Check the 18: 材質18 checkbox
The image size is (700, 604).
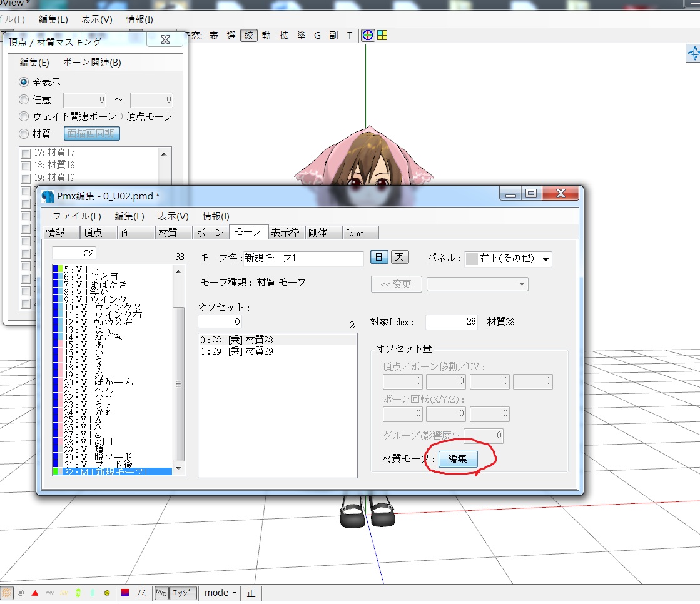26,166
